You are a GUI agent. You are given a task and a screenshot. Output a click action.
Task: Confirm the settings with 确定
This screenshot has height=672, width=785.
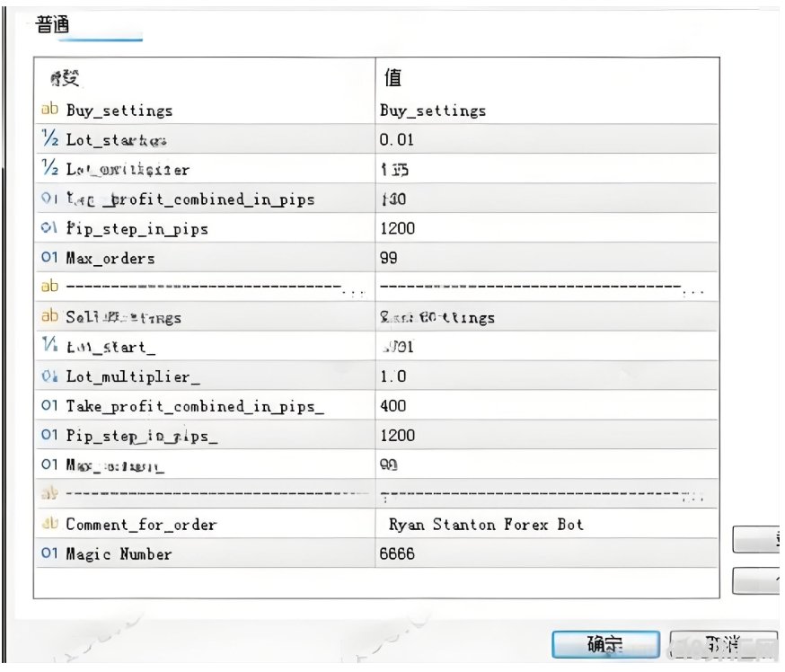(x=605, y=644)
